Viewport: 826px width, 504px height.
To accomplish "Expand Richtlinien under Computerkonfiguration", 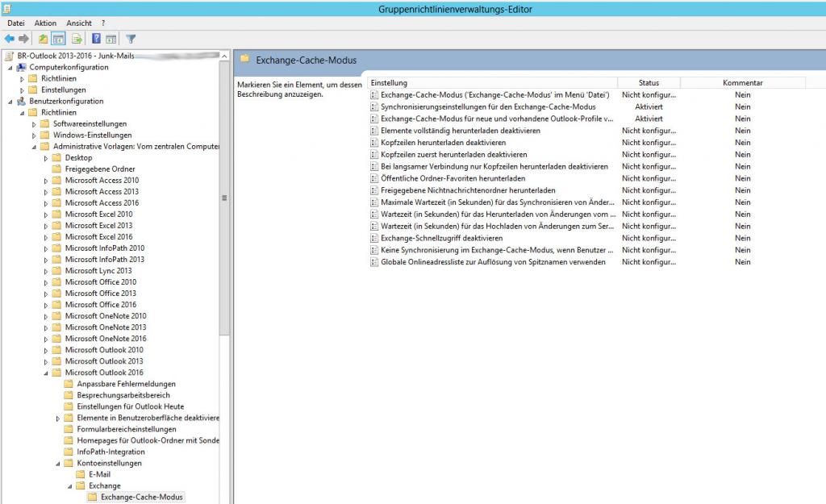I will coord(22,79).
